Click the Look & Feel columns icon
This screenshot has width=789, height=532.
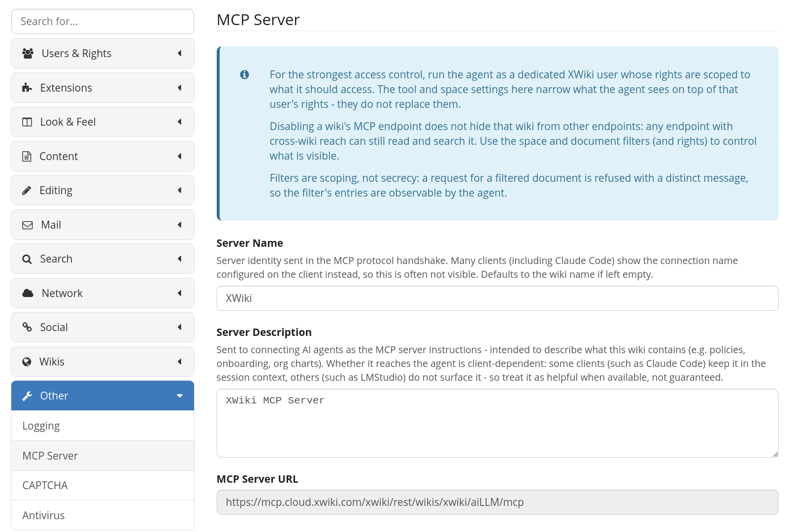tap(27, 122)
